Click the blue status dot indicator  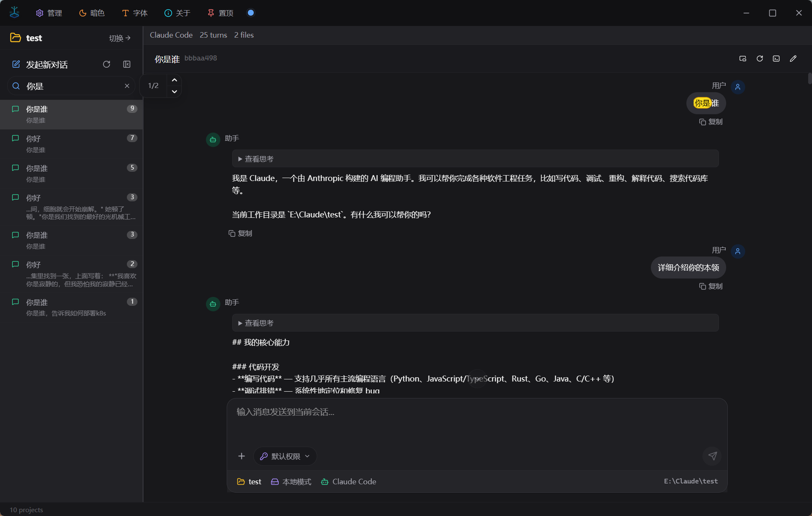click(251, 13)
